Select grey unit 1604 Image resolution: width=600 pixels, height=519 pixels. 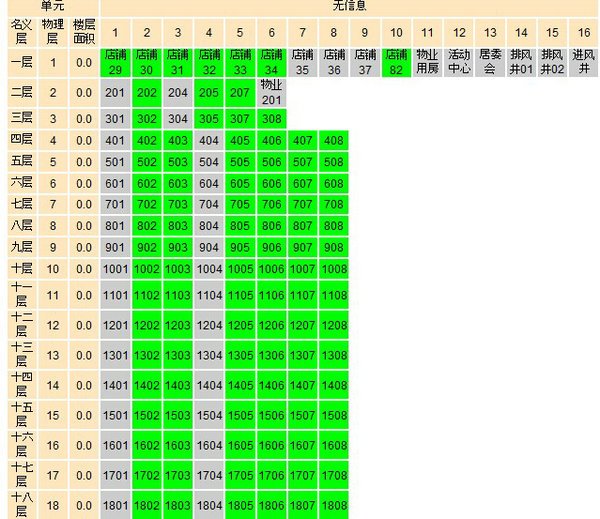(x=209, y=445)
